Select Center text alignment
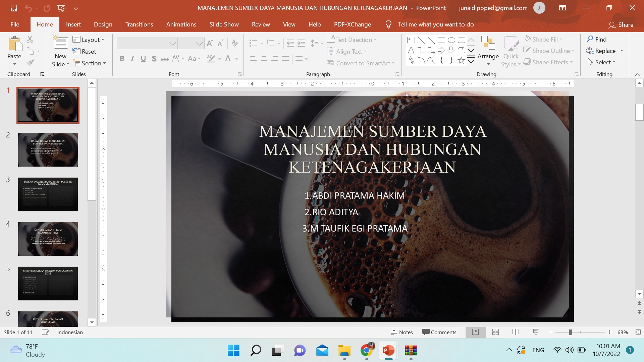The width and height of the screenshot is (644, 362). coord(264,58)
